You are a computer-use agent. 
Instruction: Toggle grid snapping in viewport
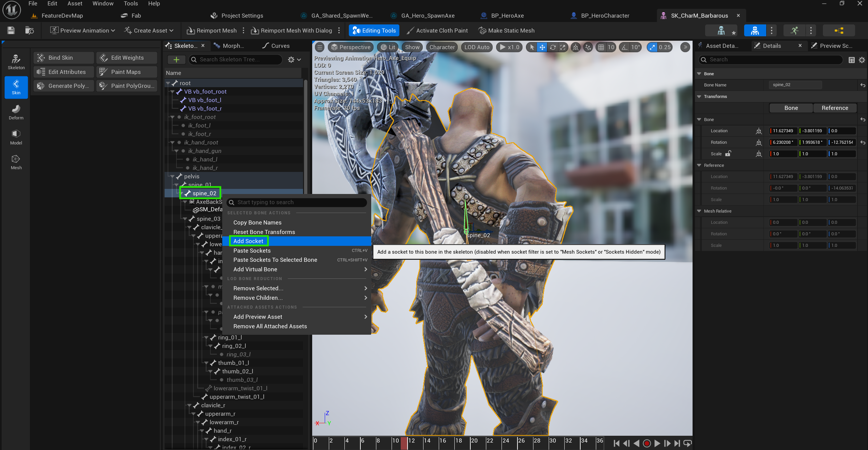pyautogui.click(x=601, y=47)
